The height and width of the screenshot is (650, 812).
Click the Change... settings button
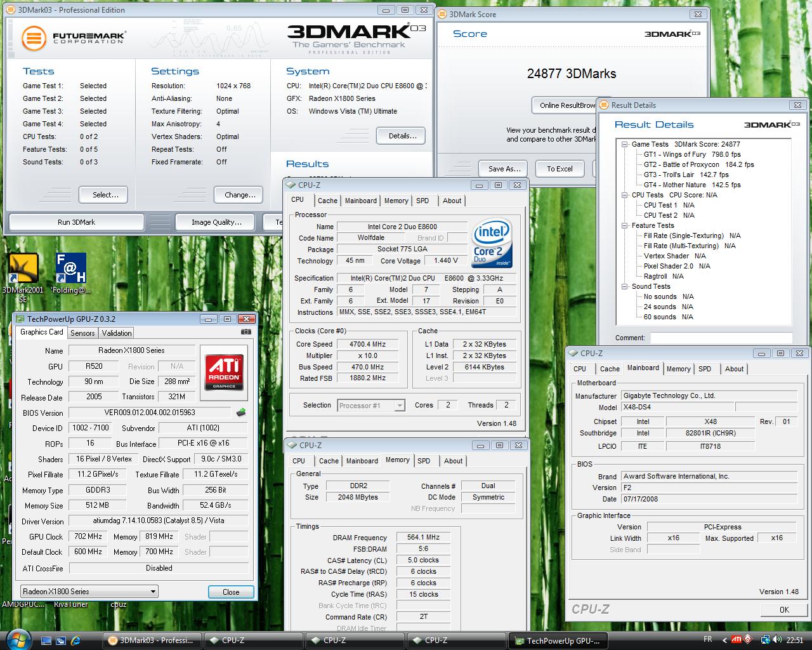coord(240,195)
